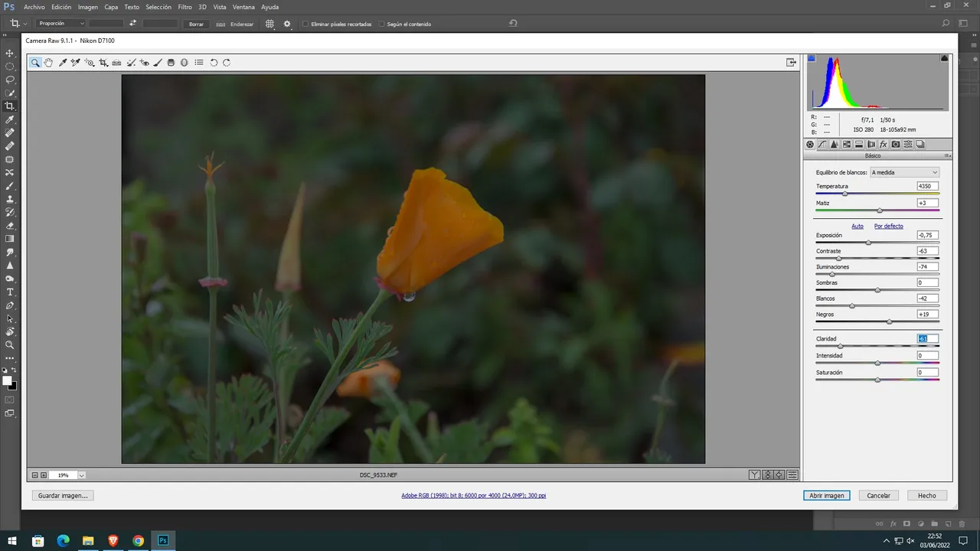Select the Crop tool in Camera Raw toolbar
The image size is (980, 551).
click(x=103, y=63)
